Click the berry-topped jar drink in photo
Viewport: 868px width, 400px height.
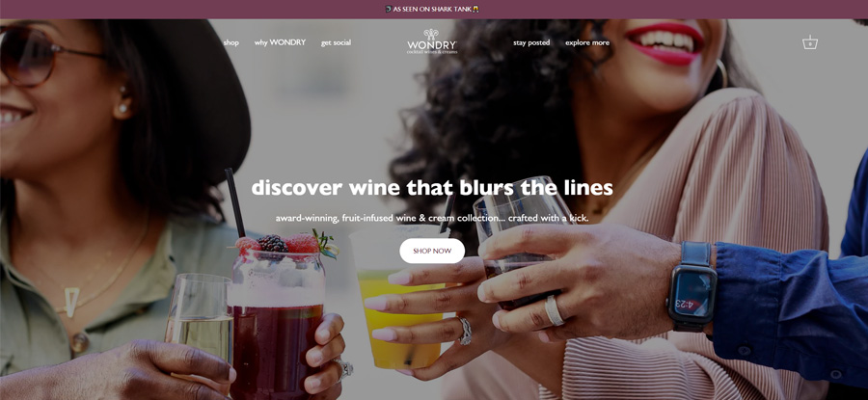[x=277, y=315]
